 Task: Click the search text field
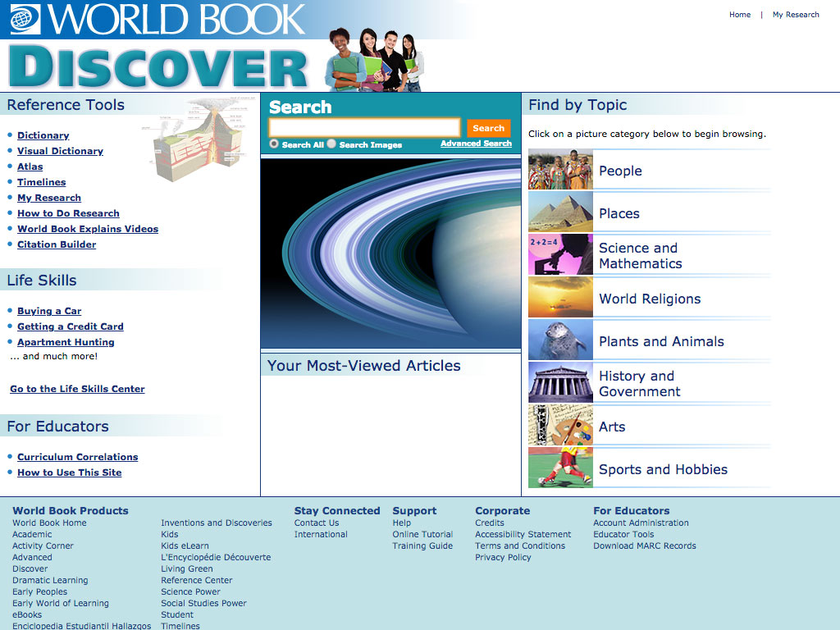[364, 128]
